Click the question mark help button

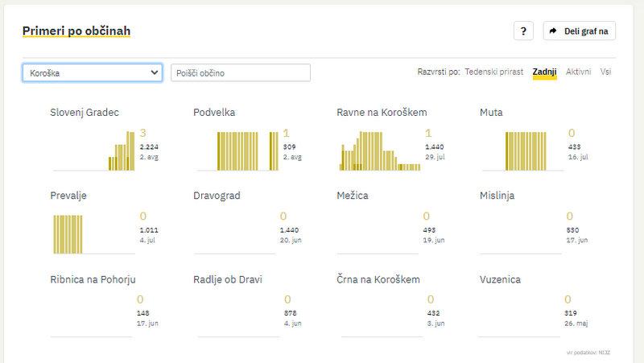tap(523, 31)
